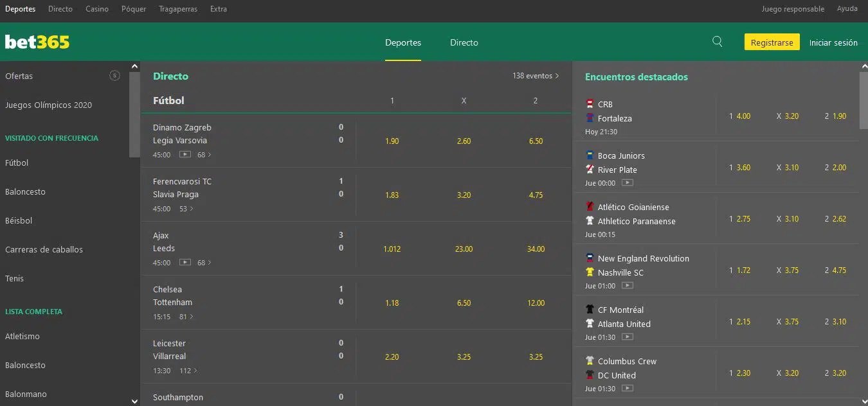
Task: Click the Ofertas badge icon in the sidebar
Action: click(114, 76)
